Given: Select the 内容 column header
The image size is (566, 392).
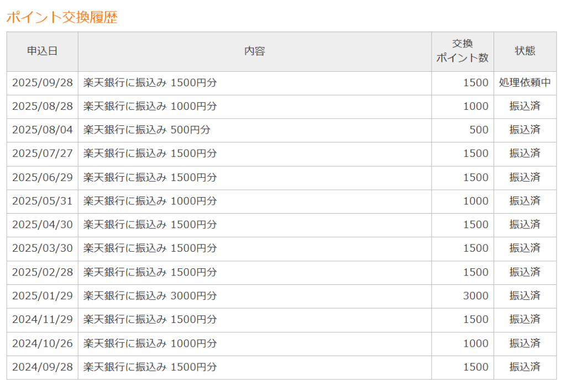Looking at the screenshot, I should (254, 51).
